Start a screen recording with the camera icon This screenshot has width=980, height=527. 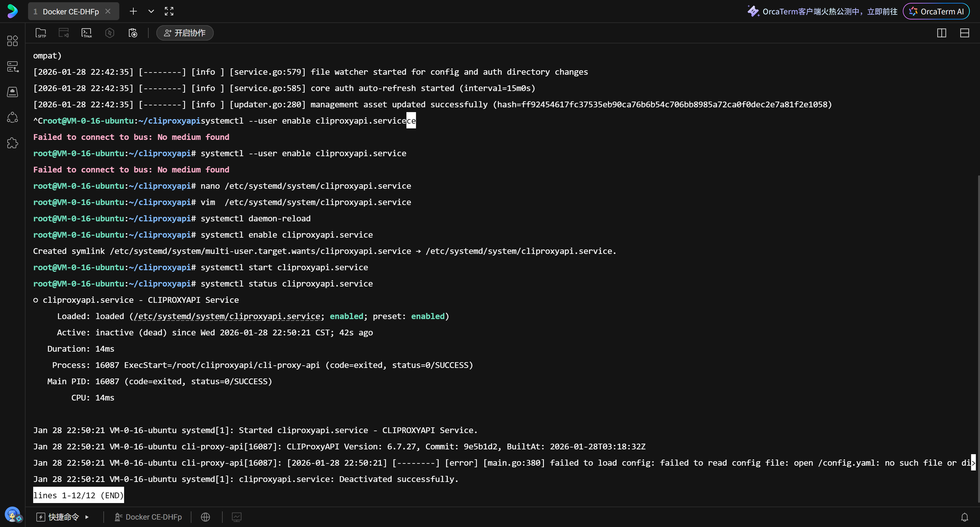point(133,33)
